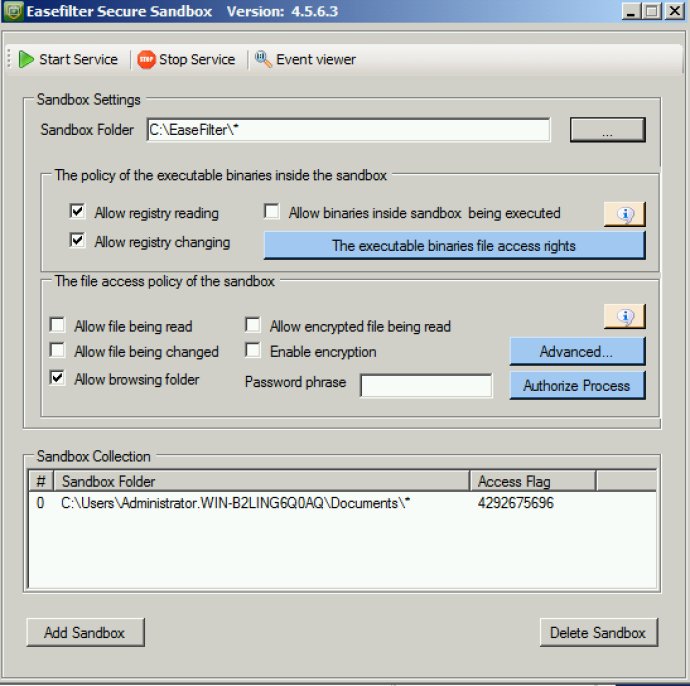The image size is (690, 686).
Task: Click the Sandbox Folder path input field
Action: pos(348,130)
